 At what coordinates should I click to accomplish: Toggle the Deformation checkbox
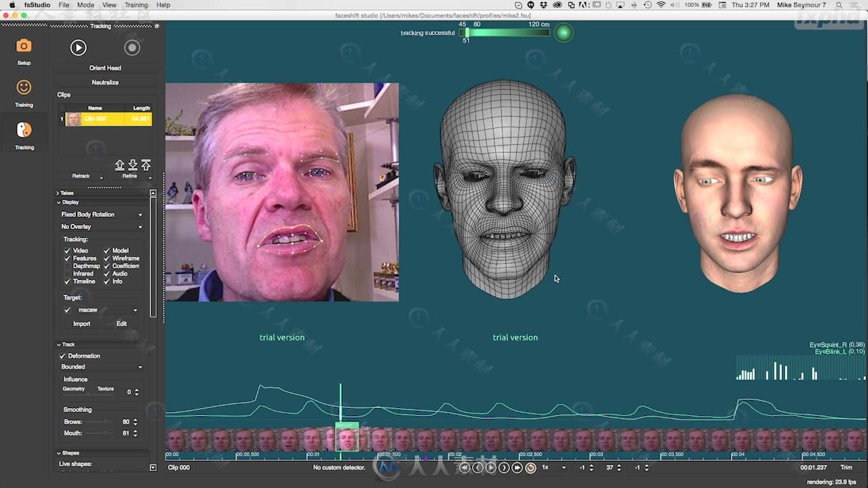[x=62, y=356]
